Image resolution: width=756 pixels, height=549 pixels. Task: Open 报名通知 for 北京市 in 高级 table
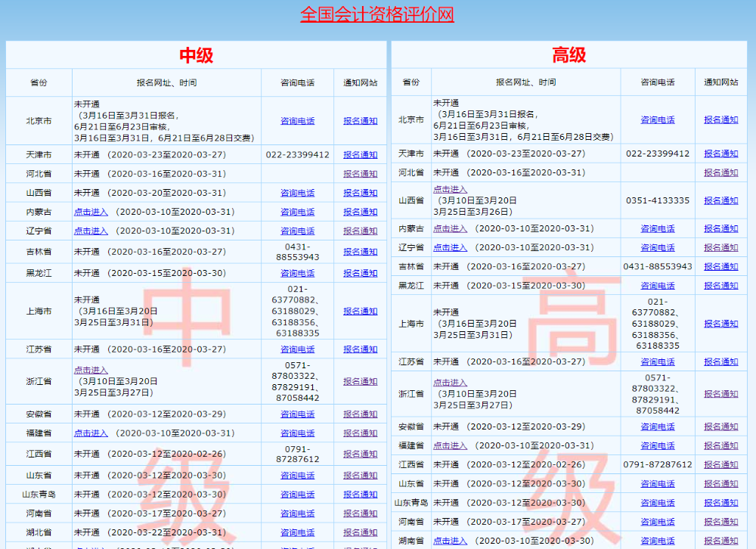pyautogui.click(x=720, y=119)
